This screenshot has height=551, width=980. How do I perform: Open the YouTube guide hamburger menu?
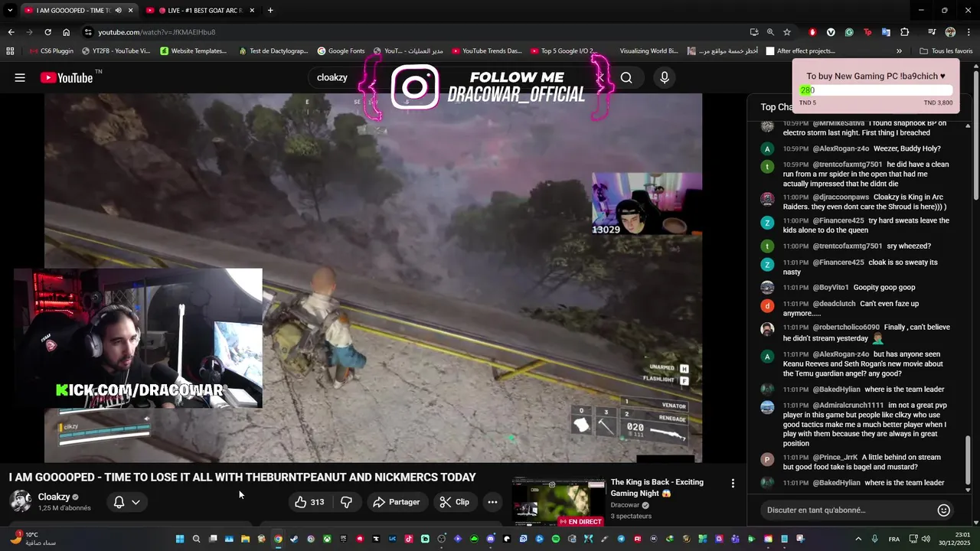click(x=20, y=77)
